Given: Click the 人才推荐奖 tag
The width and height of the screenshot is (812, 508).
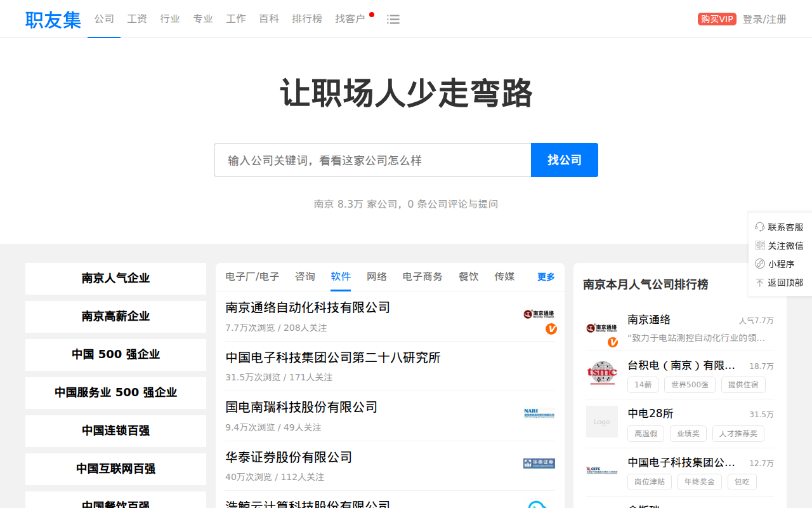Looking at the screenshot, I should pos(738,434).
